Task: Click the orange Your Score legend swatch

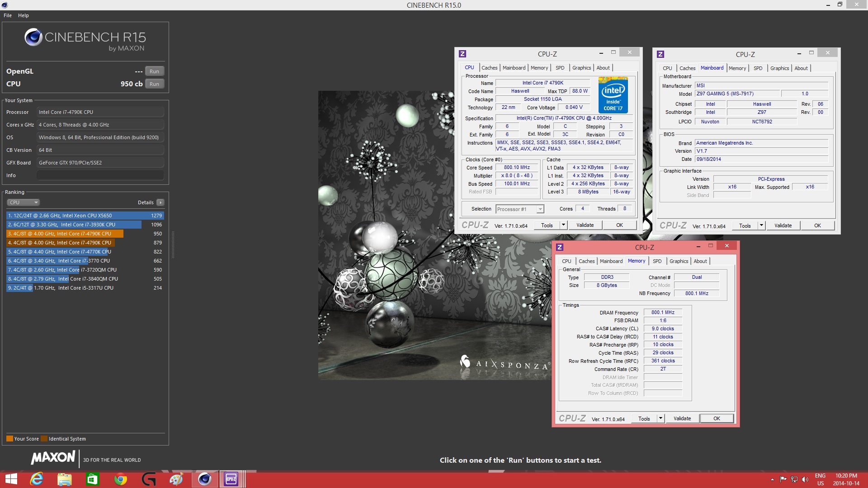Action: click(x=9, y=439)
